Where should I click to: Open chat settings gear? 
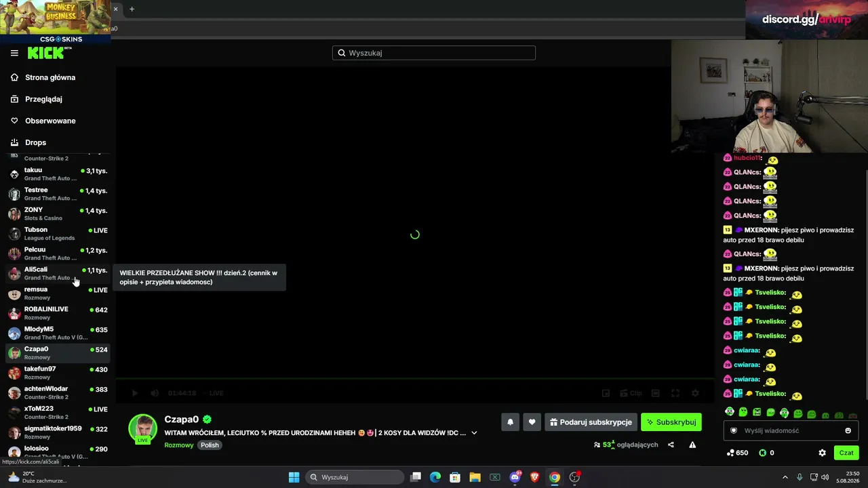822,453
